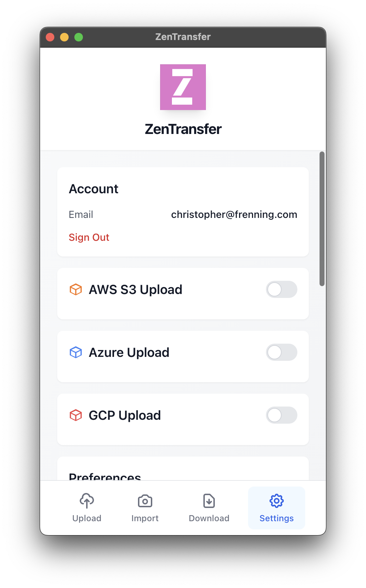Image resolution: width=366 pixels, height=588 pixels.
Task: Click the GCP Upload heading
Action: tap(125, 415)
